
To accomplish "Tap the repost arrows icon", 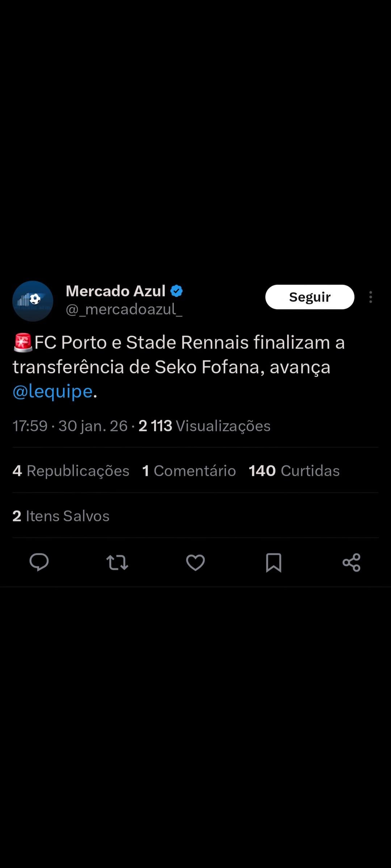I will (117, 562).
